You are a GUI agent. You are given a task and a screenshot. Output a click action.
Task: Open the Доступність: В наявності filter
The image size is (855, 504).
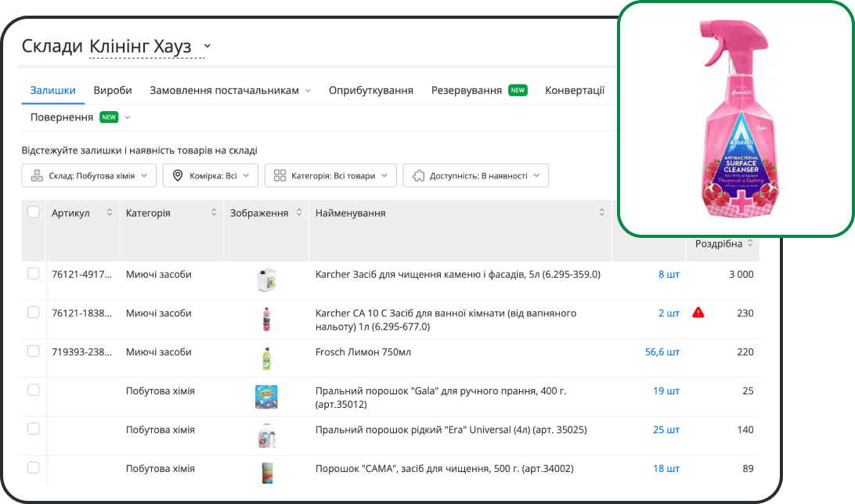[476, 176]
